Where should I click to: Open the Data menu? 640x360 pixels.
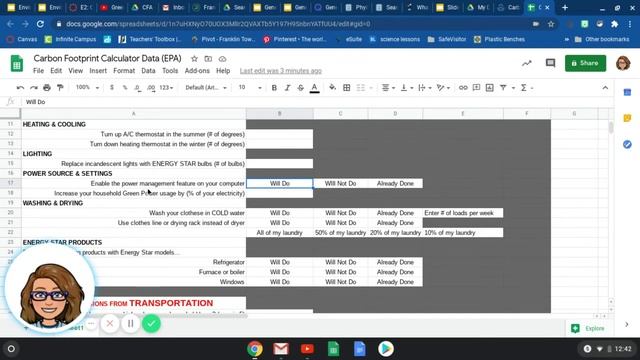pyautogui.click(x=148, y=71)
